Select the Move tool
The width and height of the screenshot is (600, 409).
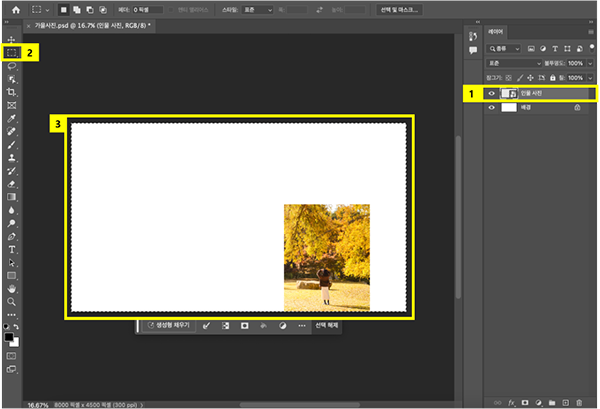click(11, 39)
